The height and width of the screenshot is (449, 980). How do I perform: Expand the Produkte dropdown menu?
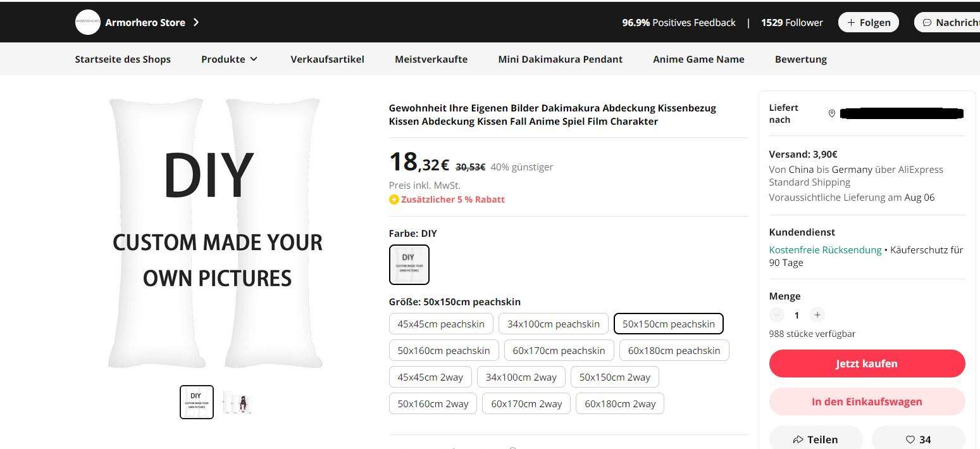tap(229, 59)
